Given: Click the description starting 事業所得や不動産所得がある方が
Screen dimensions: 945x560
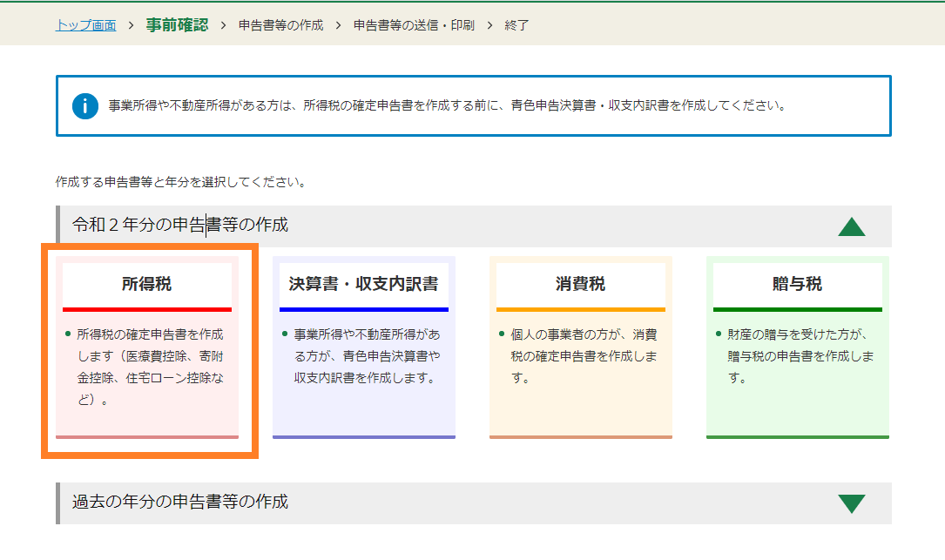Looking at the screenshot, I should pyautogui.click(x=367, y=356).
